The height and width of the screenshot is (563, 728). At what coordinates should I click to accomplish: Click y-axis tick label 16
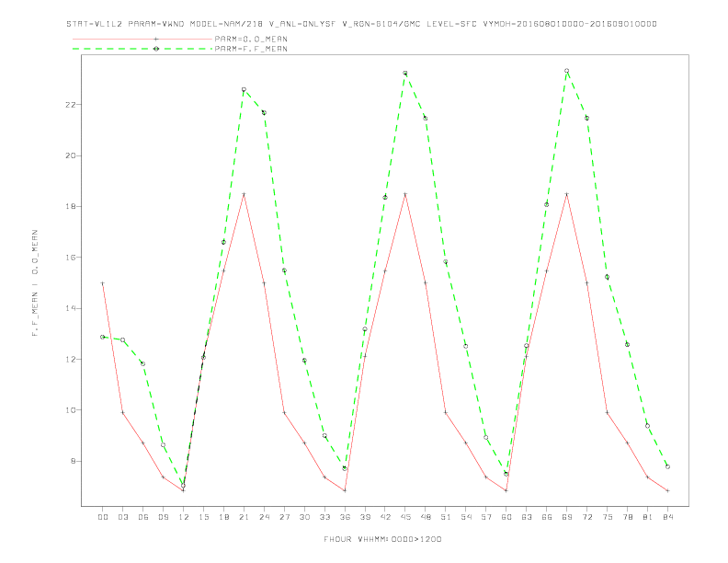(x=70, y=258)
